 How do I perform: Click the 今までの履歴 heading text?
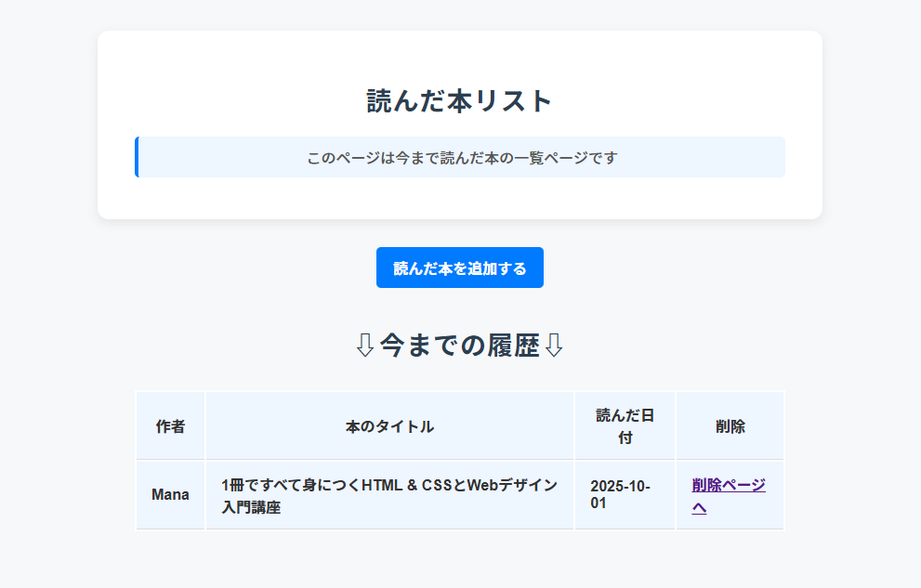tap(459, 346)
